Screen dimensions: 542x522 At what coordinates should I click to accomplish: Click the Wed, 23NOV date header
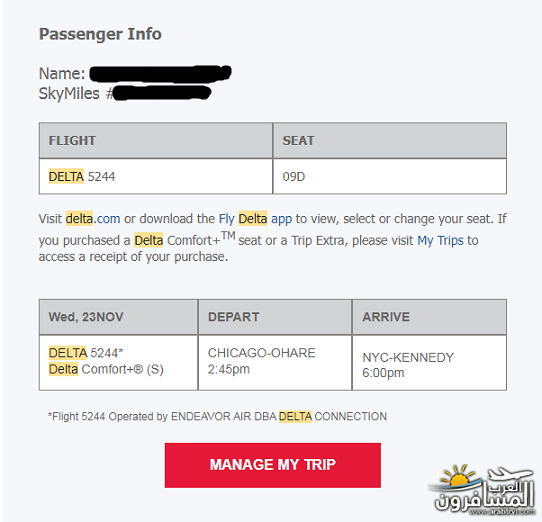pos(119,317)
